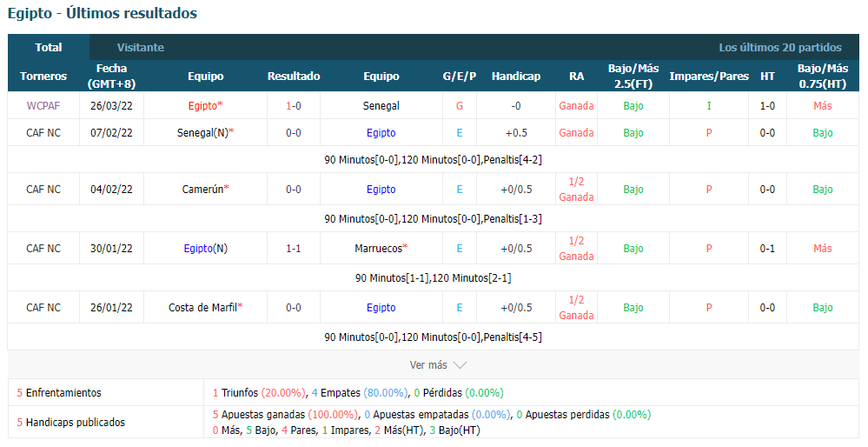868x447 pixels.
Task: Click the Penaltis[1-3] detail line
Action: coord(433,219)
